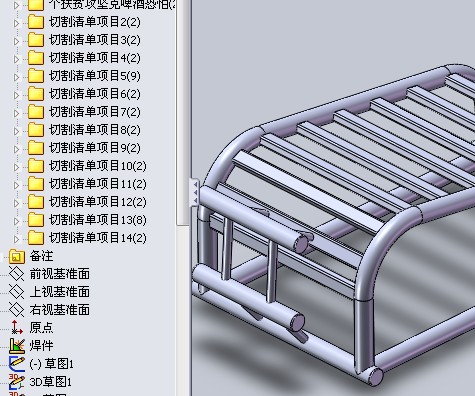
Task: Select 切割清单项目8(2) text label
Action: pyautogui.click(x=95, y=130)
